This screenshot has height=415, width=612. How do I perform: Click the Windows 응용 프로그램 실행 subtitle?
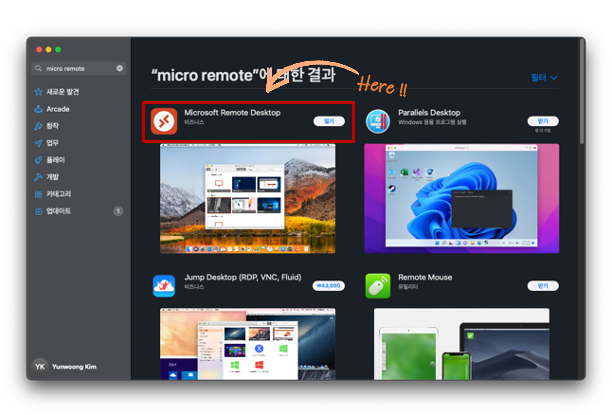pyautogui.click(x=432, y=122)
